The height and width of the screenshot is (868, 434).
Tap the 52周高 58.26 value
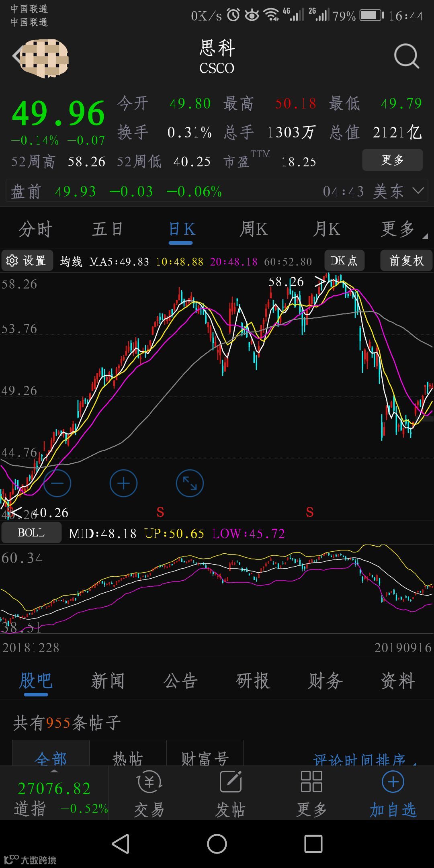pos(58,162)
